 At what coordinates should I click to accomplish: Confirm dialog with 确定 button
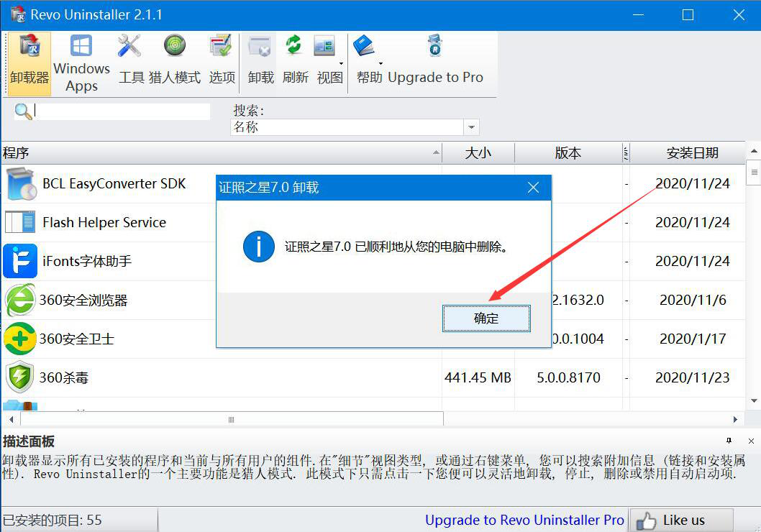486,318
